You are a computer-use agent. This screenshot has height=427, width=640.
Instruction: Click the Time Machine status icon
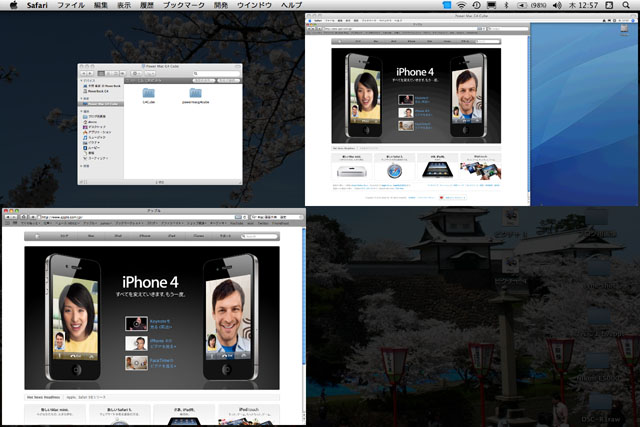(476, 5)
